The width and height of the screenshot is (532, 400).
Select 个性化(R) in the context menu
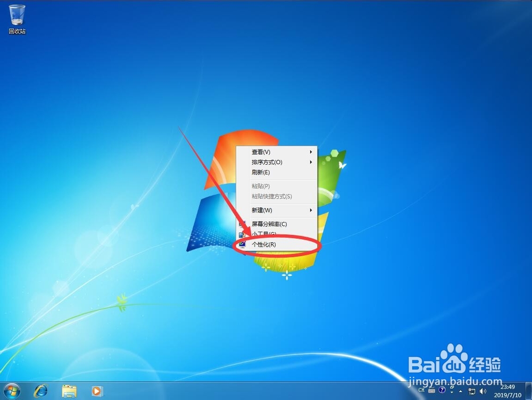tap(277, 244)
